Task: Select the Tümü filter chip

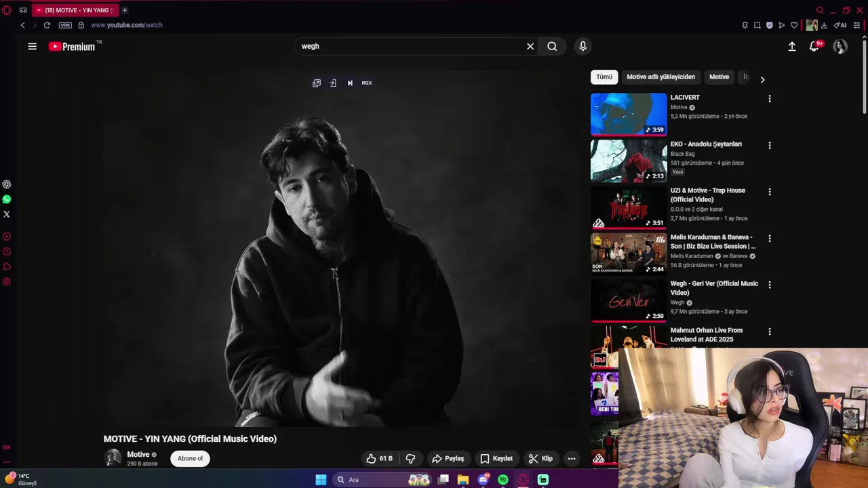Action: tap(604, 77)
